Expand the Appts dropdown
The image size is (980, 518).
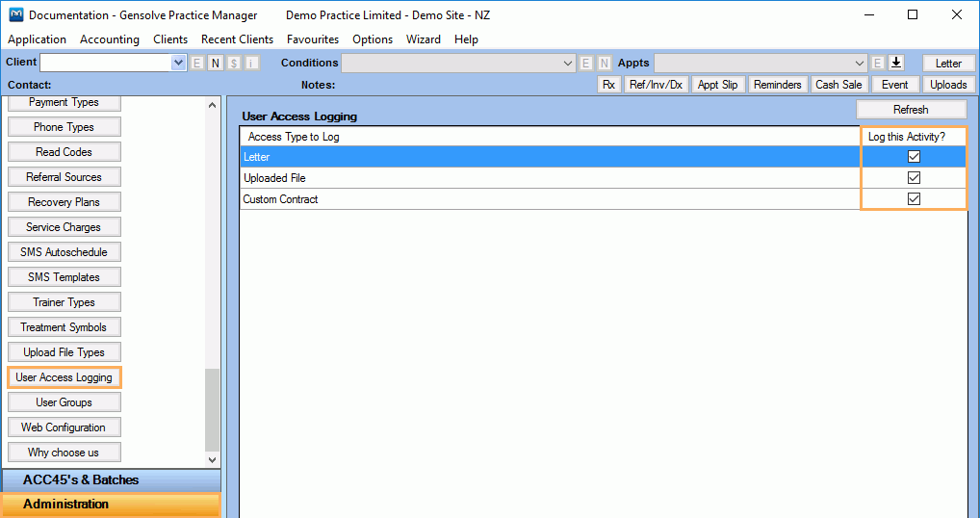860,63
